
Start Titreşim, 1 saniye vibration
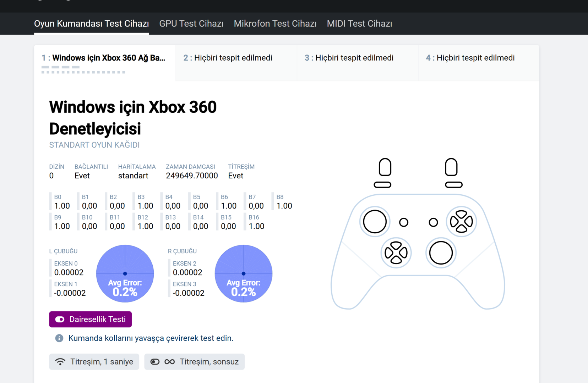(94, 362)
